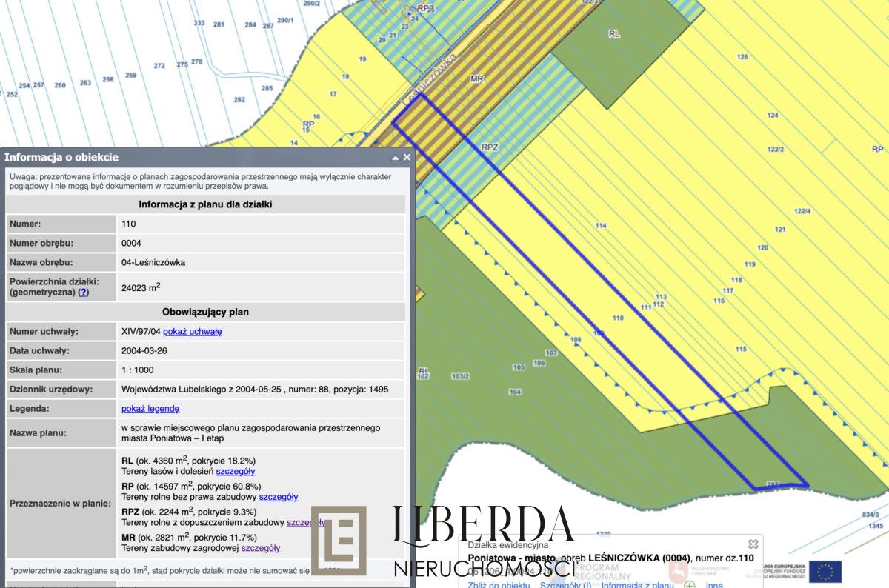Select parcel 114 on the map
The width and height of the screenshot is (889, 588).
pyautogui.click(x=600, y=226)
